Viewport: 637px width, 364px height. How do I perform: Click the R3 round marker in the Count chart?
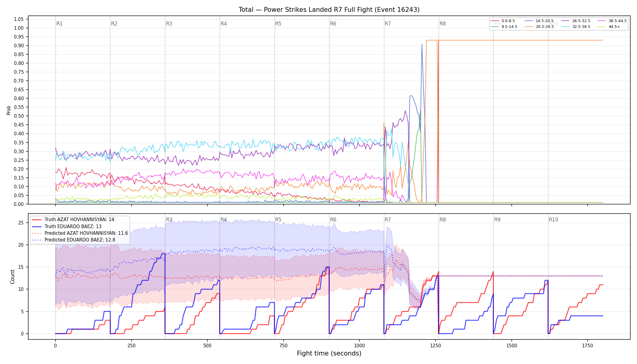[x=169, y=220]
